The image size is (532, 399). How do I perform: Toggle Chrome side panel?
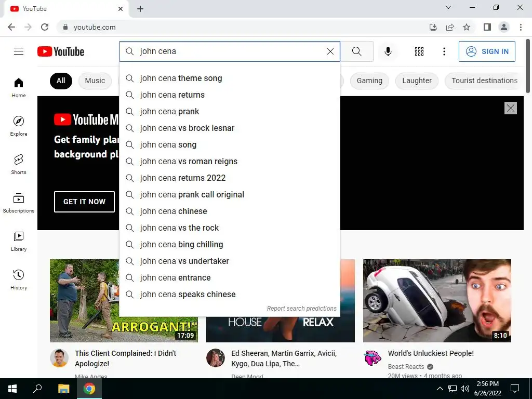pos(487,27)
